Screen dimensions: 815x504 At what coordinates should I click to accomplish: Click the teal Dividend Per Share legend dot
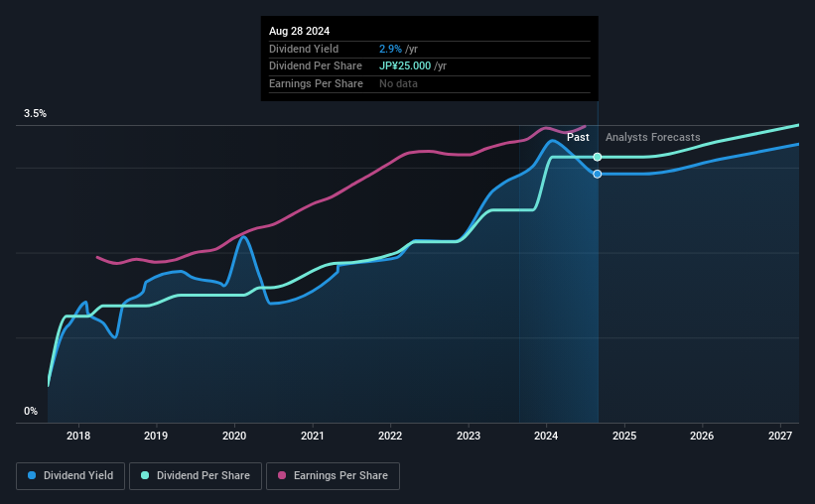(145, 475)
